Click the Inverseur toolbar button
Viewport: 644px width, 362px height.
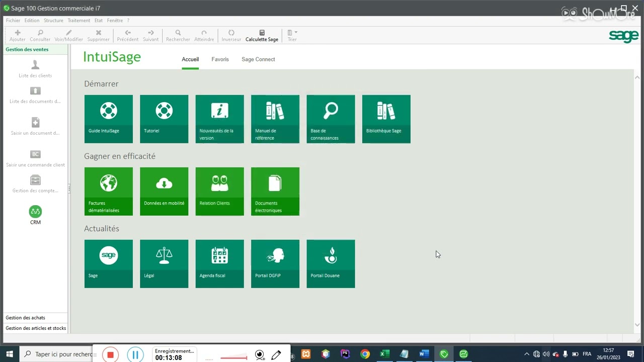click(x=231, y=36)
